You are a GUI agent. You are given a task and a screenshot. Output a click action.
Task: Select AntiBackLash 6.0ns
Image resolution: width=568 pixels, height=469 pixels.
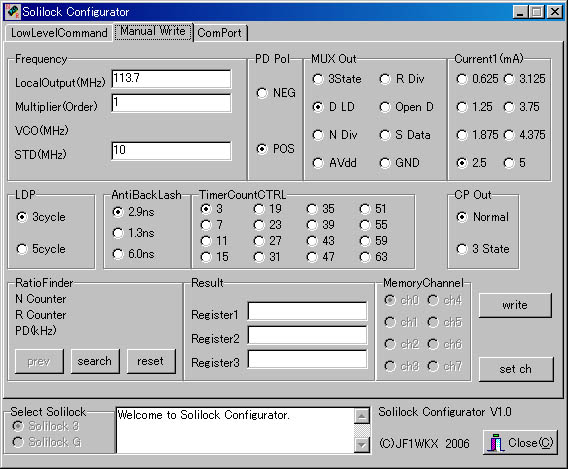pyautogui.click(x=133, y=254)
